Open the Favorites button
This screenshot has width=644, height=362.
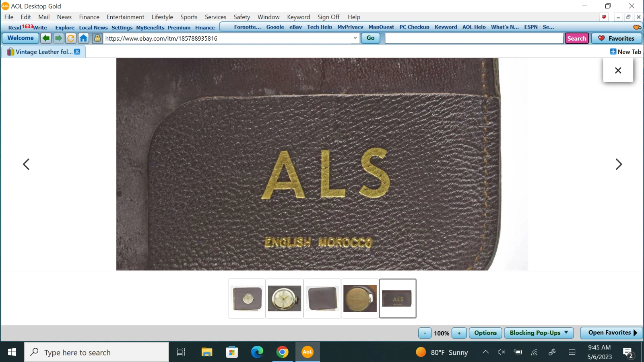point(617,38)
